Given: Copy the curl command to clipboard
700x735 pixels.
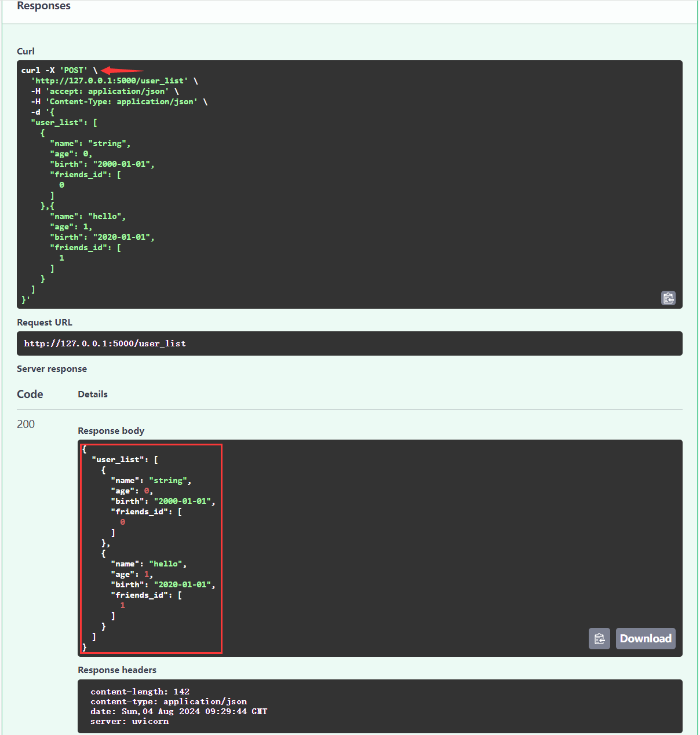Looking at the screenshot, I should 668,298.
